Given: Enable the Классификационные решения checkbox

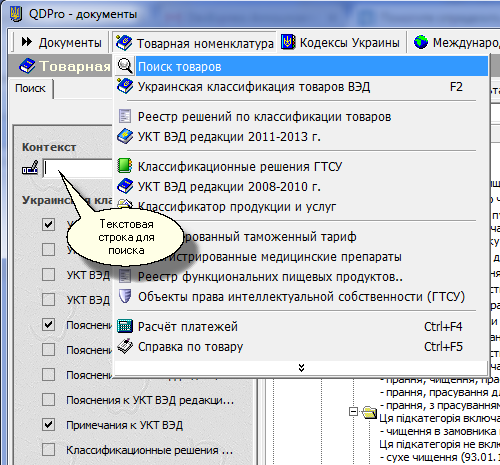Looking at the screenshot, I should (x=49, y=450).
